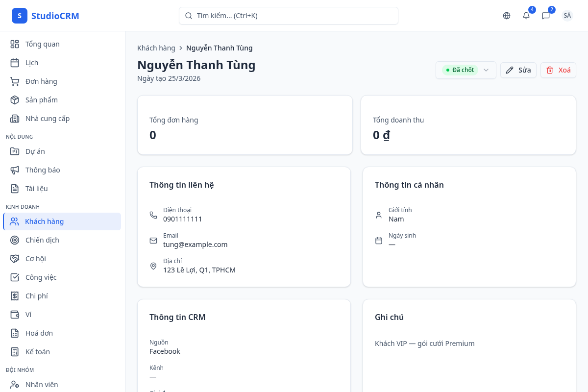Open the Sản phẩm section
Viewport: 588px width, 392px height.
click(x=41, y=99)
